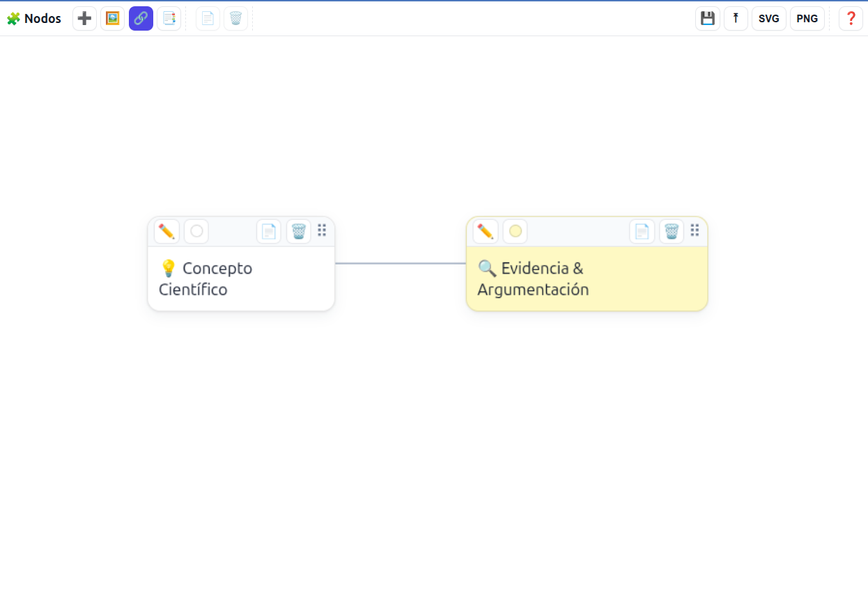This screenshot has height=614, width=868.
Task: Click the Nodos app title
Action: click(33, 19)
